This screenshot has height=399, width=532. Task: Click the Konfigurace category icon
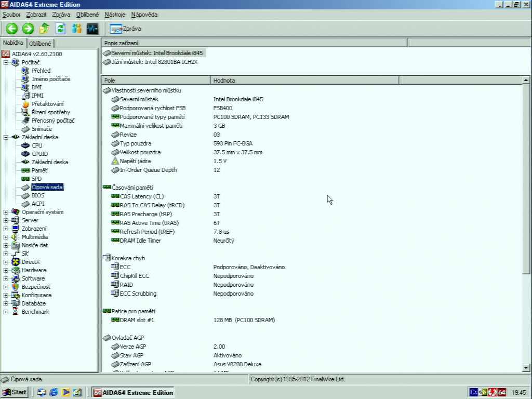click(x=15, y=295)
